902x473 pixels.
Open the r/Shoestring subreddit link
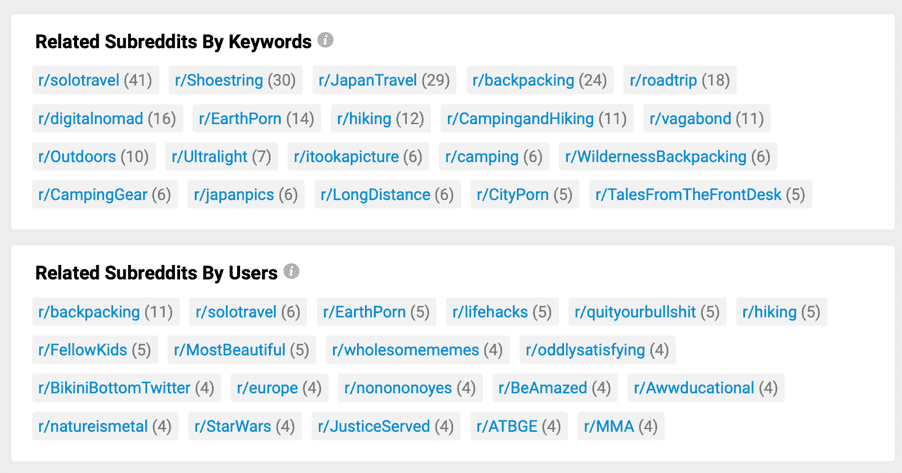219,80
